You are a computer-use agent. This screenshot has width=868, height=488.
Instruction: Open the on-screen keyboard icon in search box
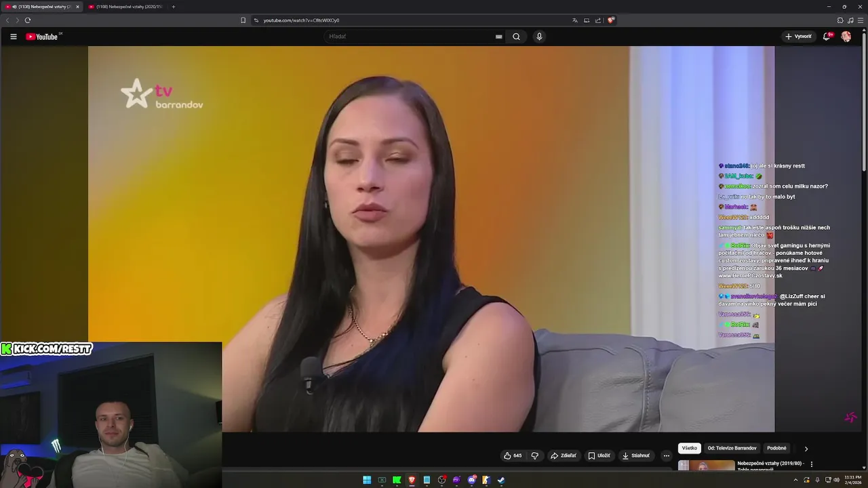[x=499, y=37]
